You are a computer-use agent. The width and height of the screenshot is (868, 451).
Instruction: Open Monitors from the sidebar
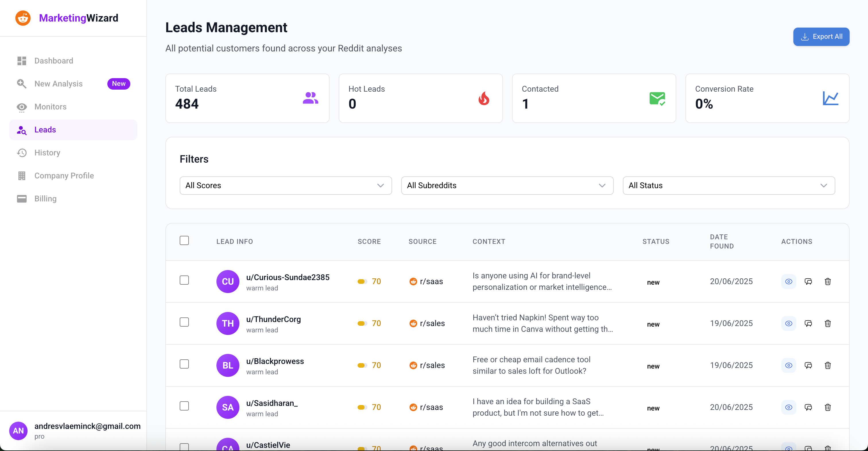[51, 107]
